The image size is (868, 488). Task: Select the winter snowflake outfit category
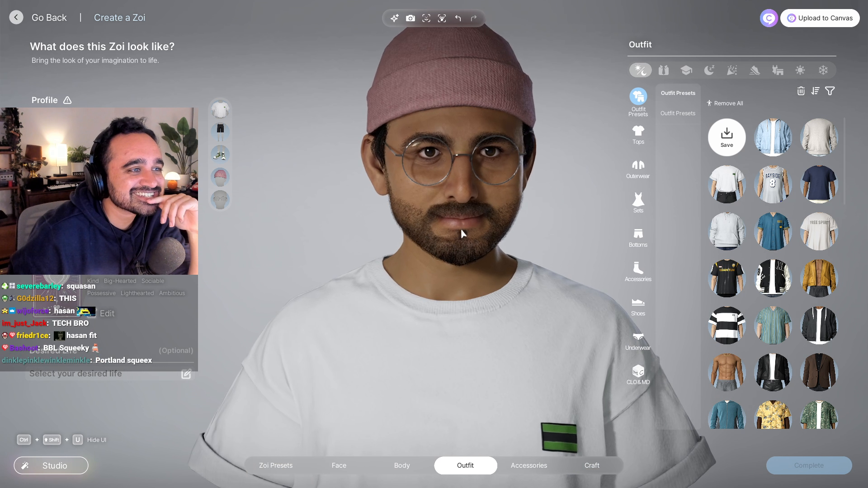pos(823,70)
